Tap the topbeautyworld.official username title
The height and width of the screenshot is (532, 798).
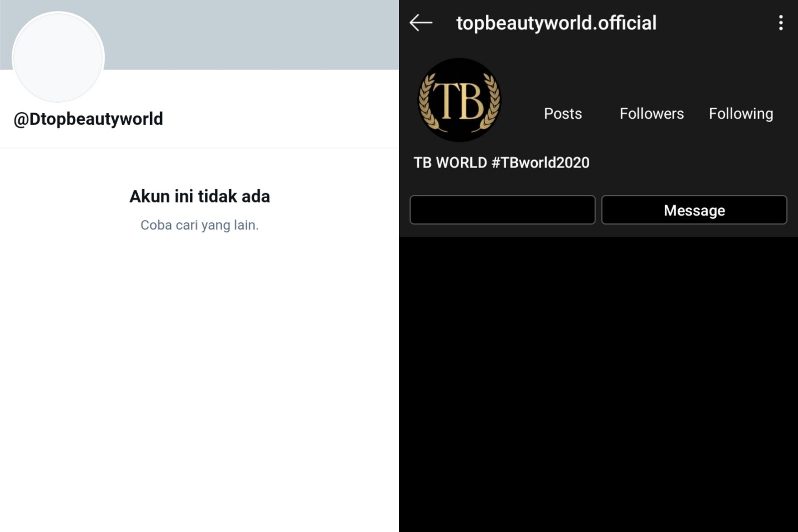[556, 23]
